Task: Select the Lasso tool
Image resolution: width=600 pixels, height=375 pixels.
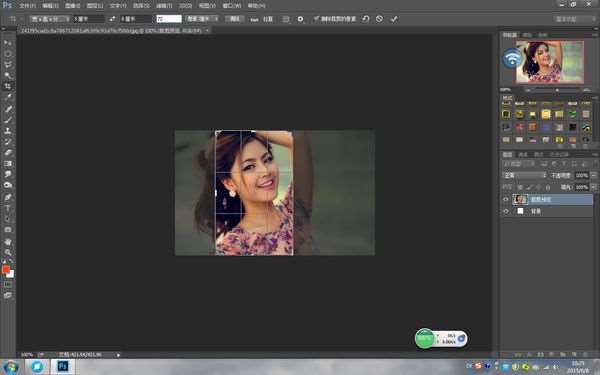Action: click(8, 64)
